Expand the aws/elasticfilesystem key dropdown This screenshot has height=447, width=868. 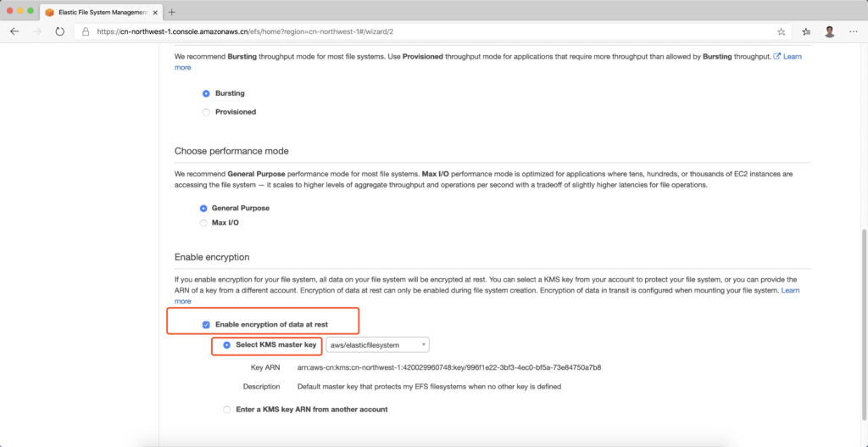point(377,344)
